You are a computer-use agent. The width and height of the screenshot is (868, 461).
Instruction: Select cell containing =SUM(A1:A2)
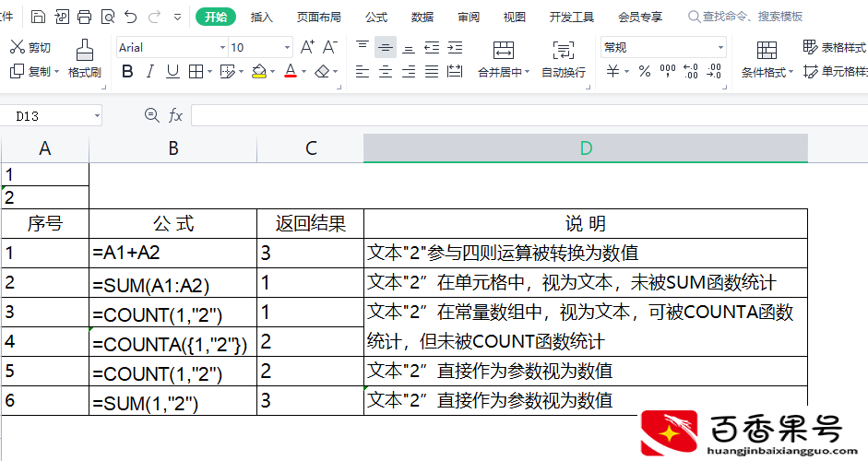tap(172, 283)
